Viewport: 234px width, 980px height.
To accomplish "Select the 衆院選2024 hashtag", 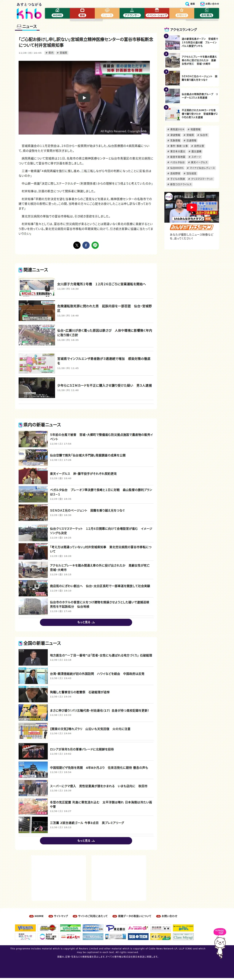I will (x=176, y=129).
